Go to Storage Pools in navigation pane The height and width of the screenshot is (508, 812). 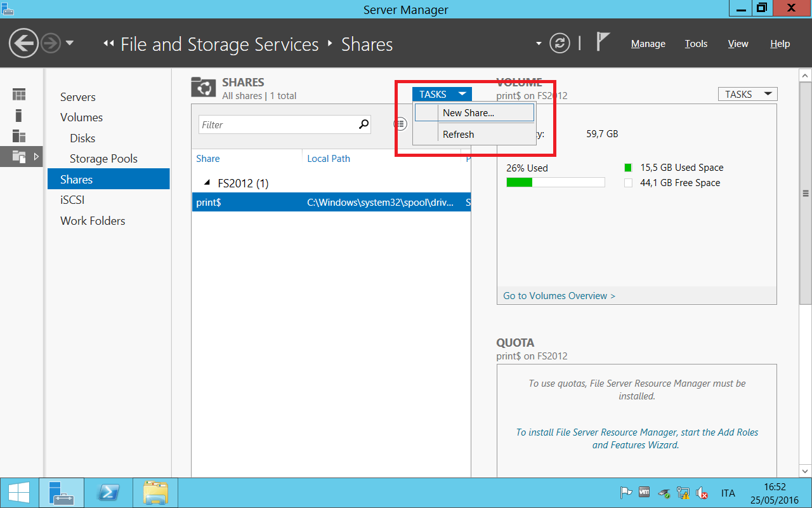[103, 159]
